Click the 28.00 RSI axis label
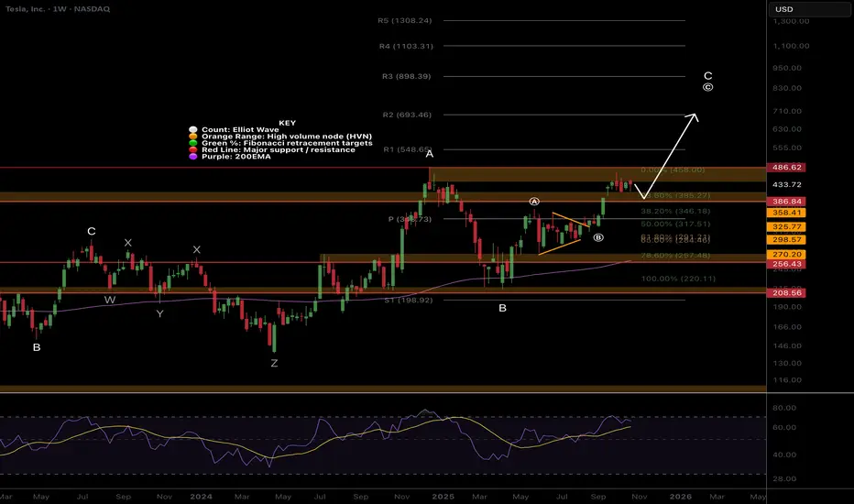Viewport: 854px width, 504px height. coord(784,479)
